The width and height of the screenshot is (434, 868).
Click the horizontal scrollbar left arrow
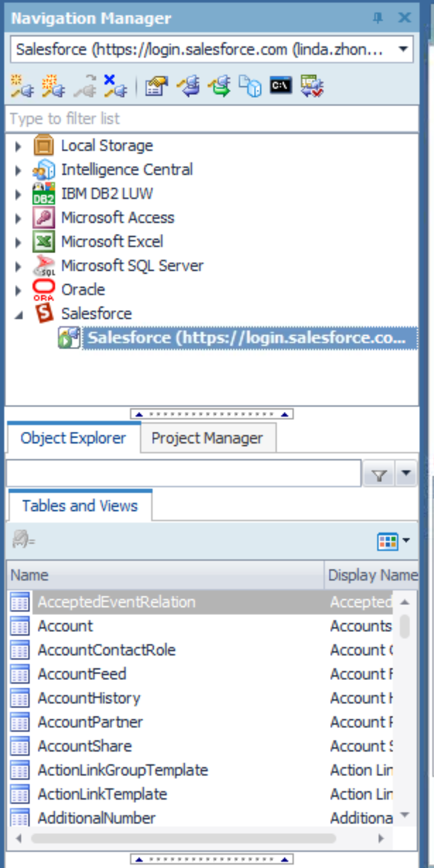click(x=19, y=839)
